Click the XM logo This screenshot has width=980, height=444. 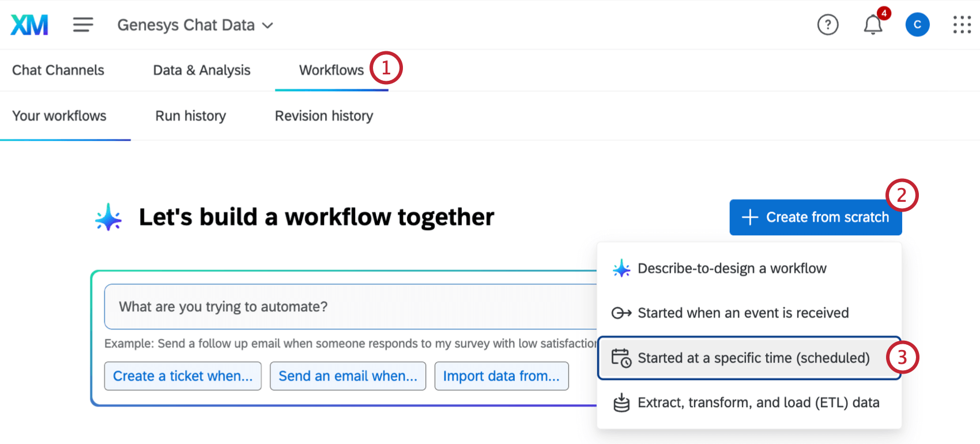[x=29, y=24]
